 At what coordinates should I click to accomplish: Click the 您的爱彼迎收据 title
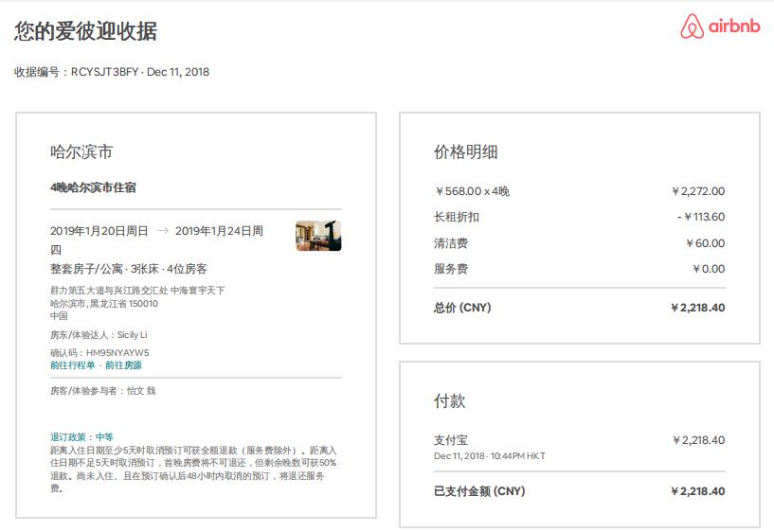86,31
